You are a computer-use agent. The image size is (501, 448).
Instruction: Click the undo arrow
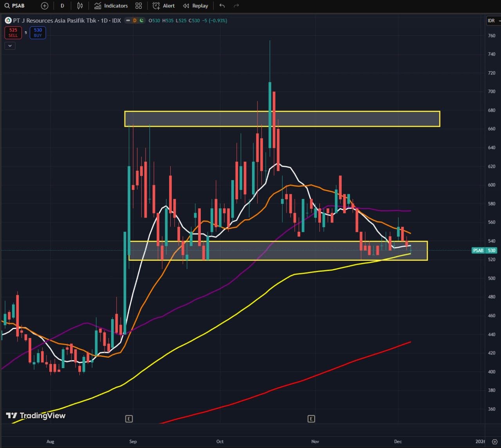tap(222, 6)
